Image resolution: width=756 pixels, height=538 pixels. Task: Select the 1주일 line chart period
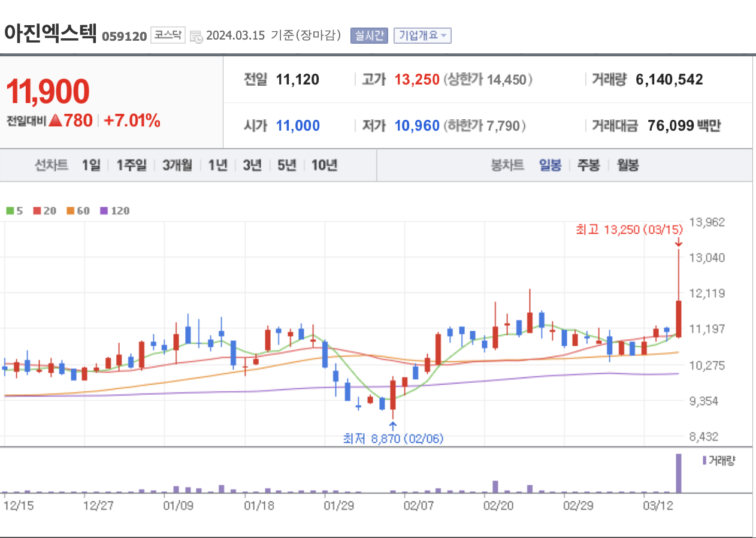click(131, 165)
